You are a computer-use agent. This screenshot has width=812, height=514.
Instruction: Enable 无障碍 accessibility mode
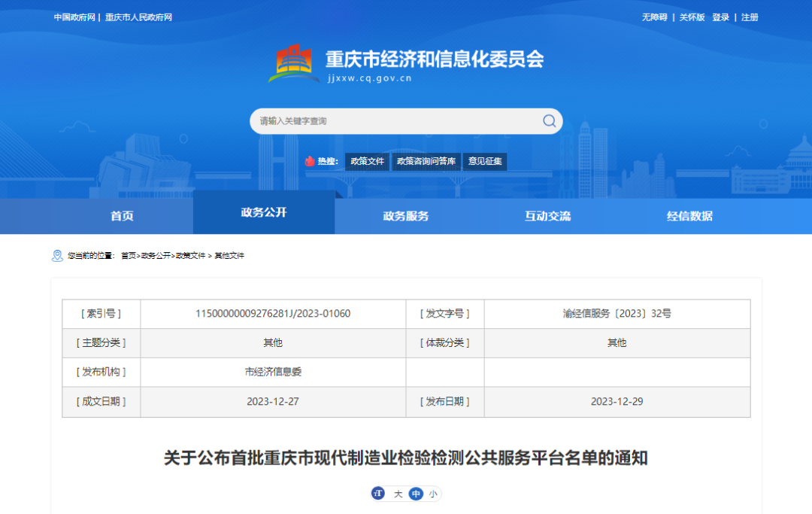coord(654,17)
